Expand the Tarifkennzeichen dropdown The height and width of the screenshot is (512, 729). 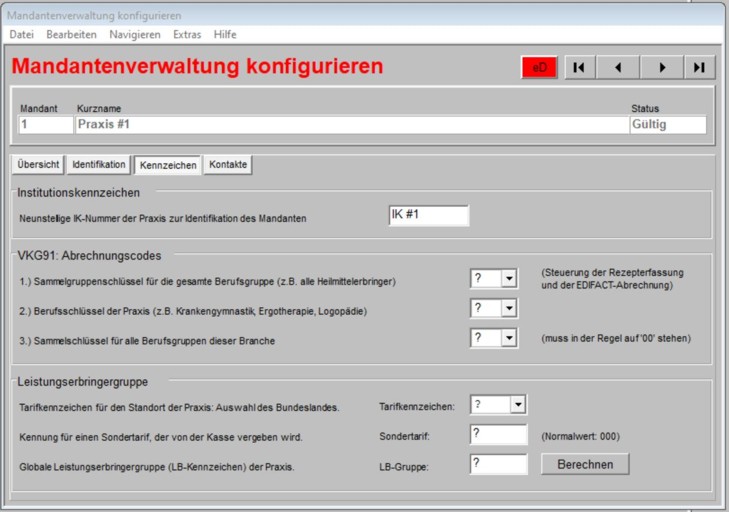(517, 405)
